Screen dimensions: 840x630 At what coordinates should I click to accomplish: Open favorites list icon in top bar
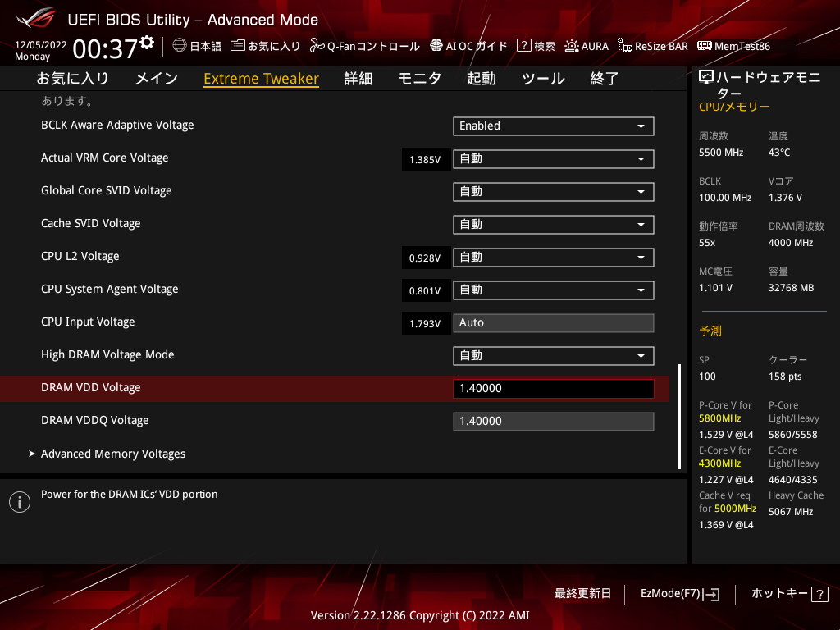click(238, 46)
